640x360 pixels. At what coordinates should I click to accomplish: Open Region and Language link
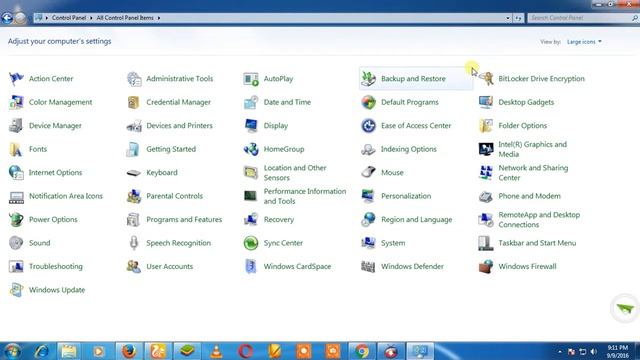(416, 219)
